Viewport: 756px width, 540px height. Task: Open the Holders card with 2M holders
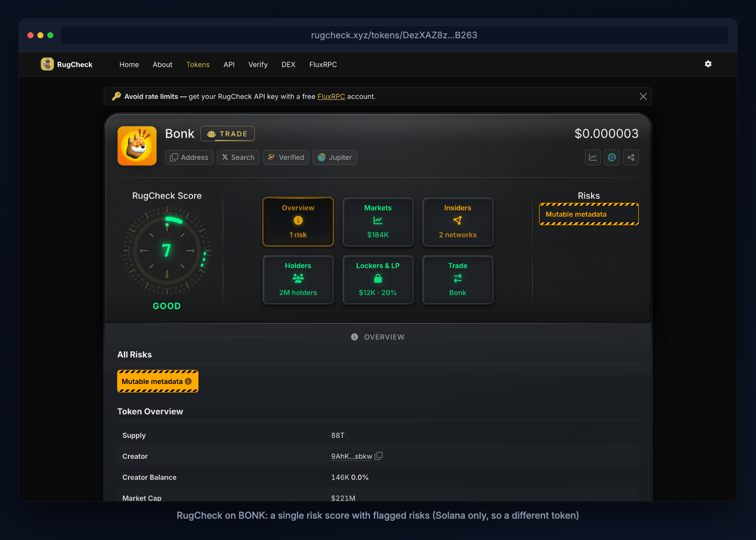click(298, 280)
